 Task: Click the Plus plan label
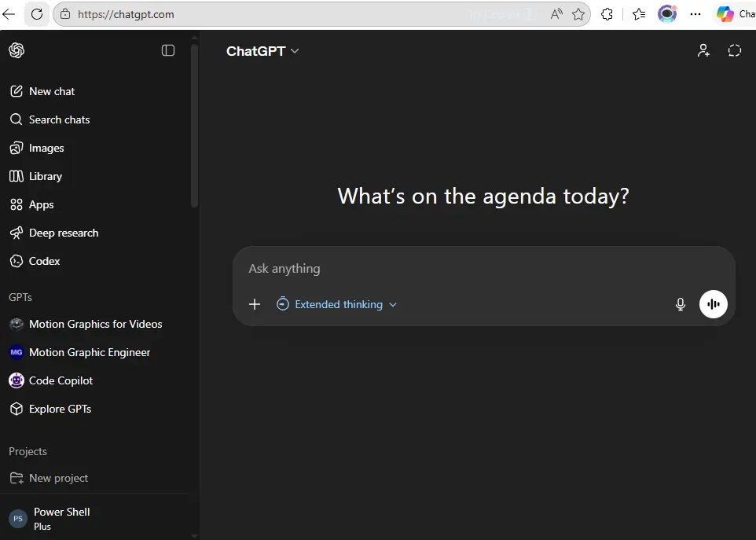(x=42, y=527)
